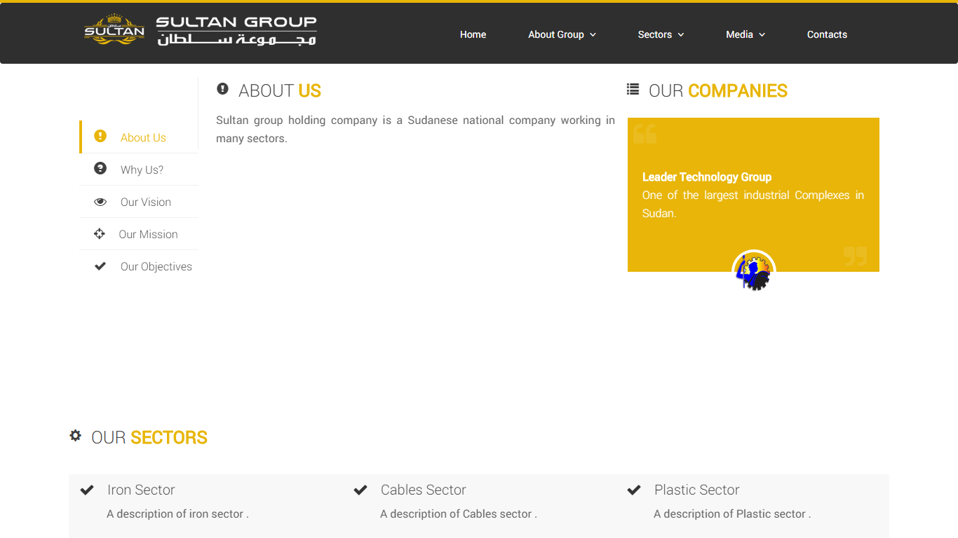Select the Our Vision tab
This screenshot has width=958, height=538.
click(146, 202)
